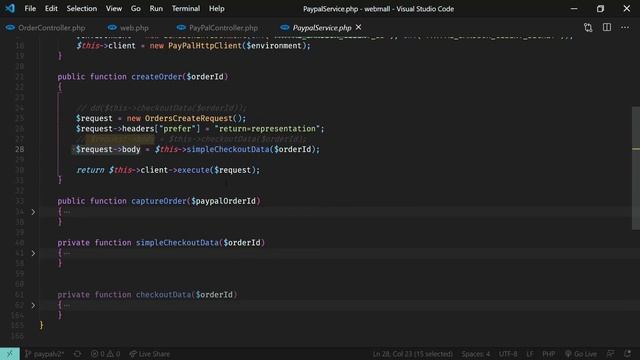This screenshot has width=640, height=360.
Task: Click the createOrder function name
Action: 156,77
